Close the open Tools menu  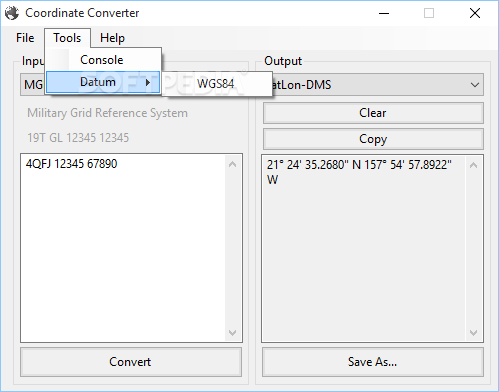pyautogui.click(x=67, y=38)
